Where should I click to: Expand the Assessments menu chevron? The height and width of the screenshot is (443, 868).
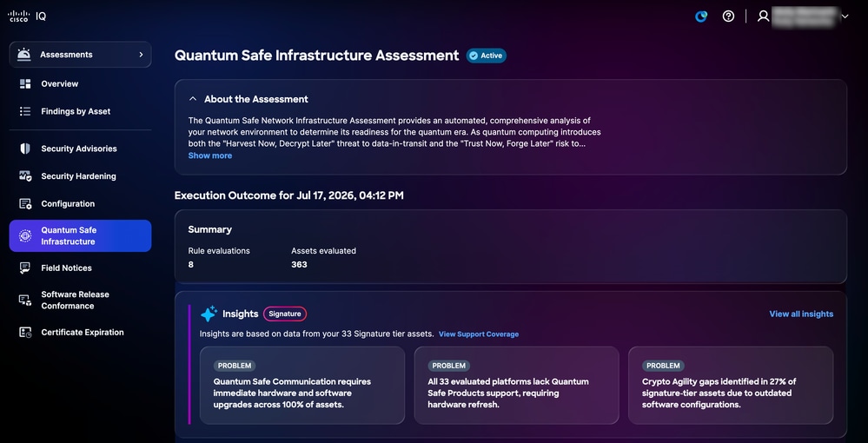(141, 54)
